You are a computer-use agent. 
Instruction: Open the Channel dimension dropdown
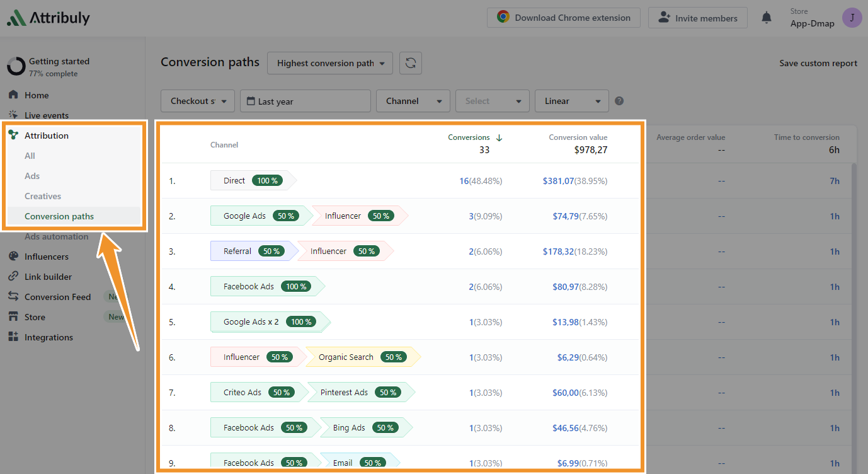tap(413, 101)
